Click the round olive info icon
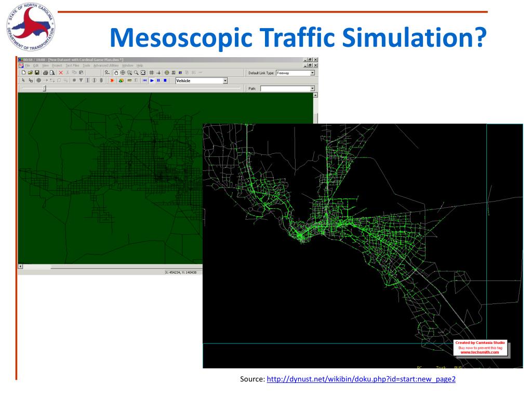The width and height of the screenshot is (532, 399). click(x=167, y=73)
